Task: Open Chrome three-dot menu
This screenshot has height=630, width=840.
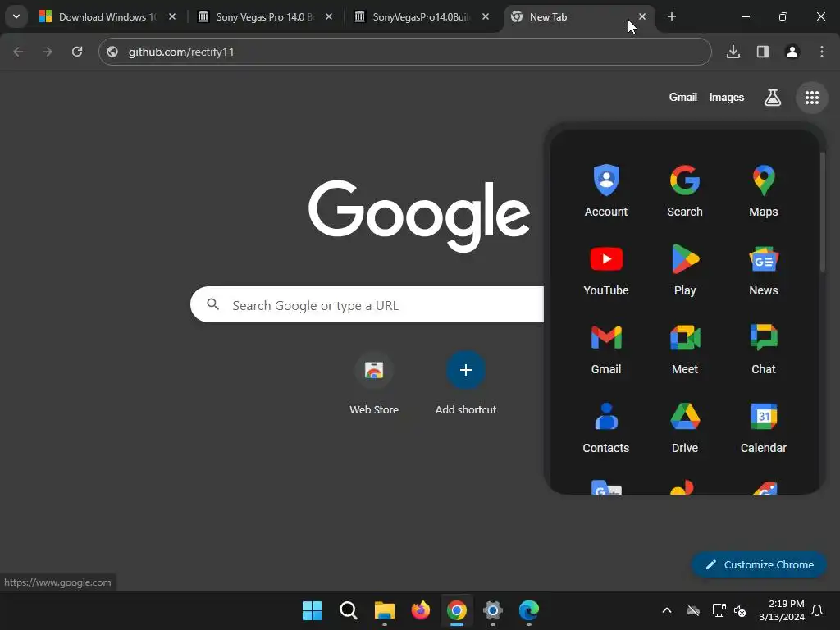Action: [822, 52]
